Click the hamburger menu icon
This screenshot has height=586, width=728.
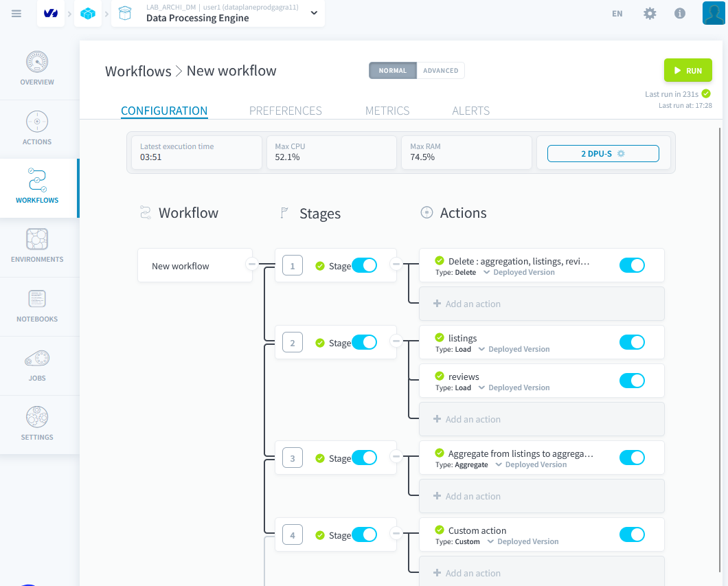[x=16, y=14]
